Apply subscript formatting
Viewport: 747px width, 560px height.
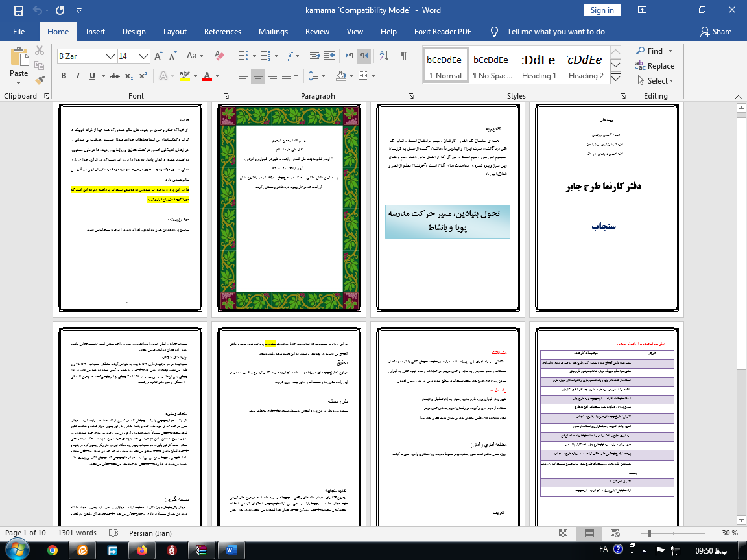(x=129, y=76)
